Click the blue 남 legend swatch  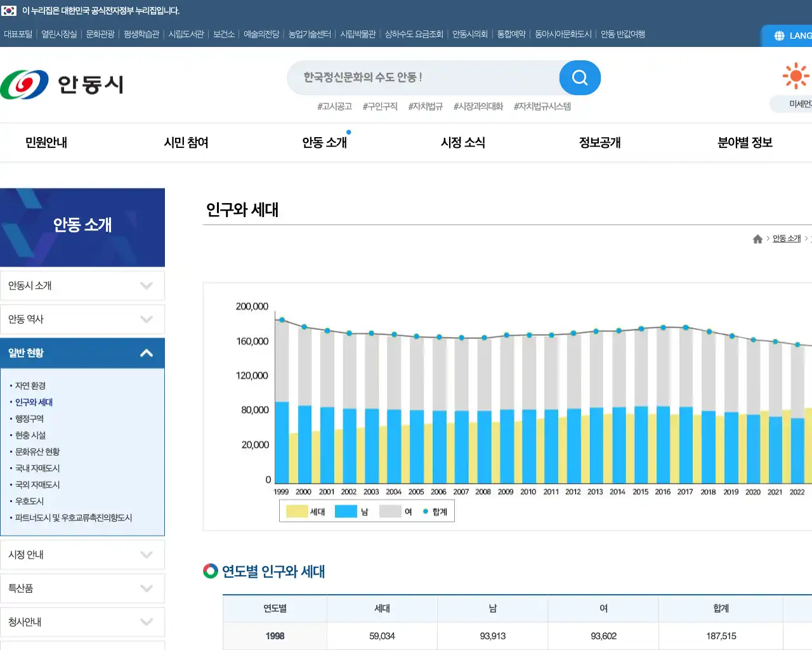[x=346, y=512]
